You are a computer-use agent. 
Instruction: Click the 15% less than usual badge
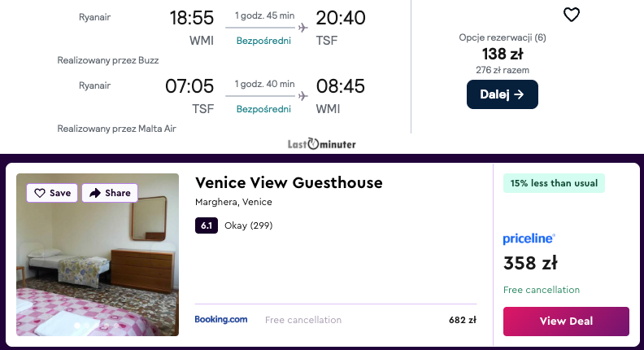coord(554,183)
